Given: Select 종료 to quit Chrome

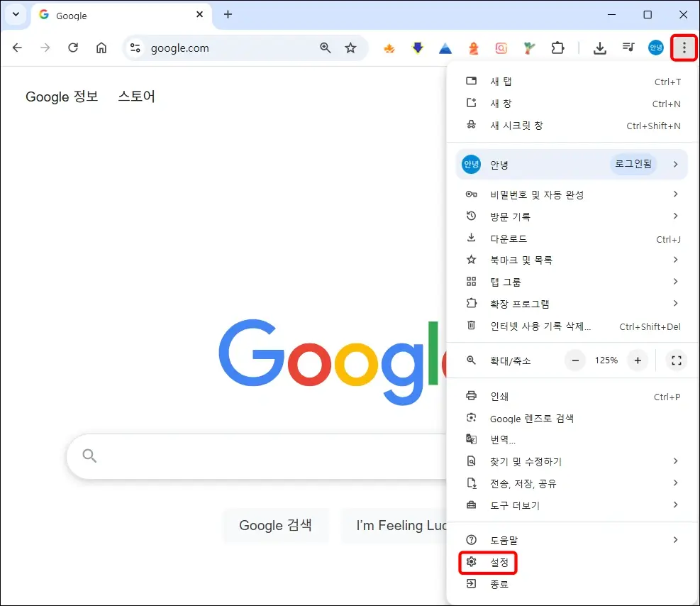Looking at the screenshot, I should coord(573,584).
